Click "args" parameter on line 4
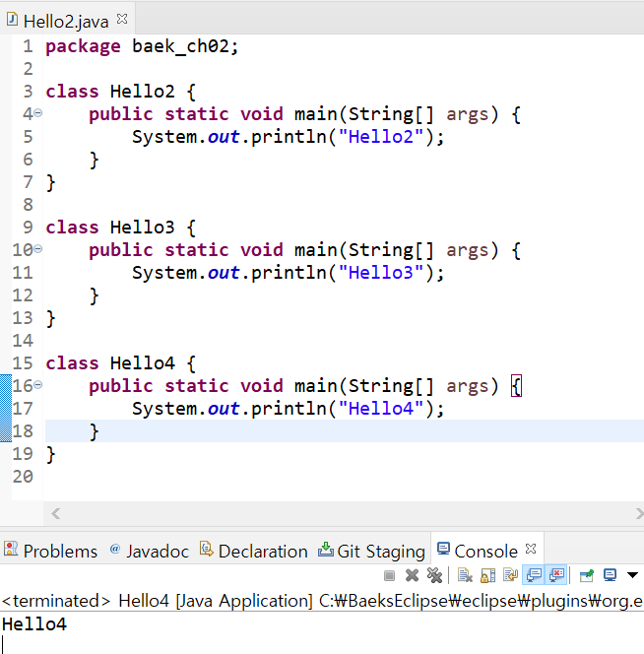Viewport: 644px width, 654px height. click(x=467, y=114)
